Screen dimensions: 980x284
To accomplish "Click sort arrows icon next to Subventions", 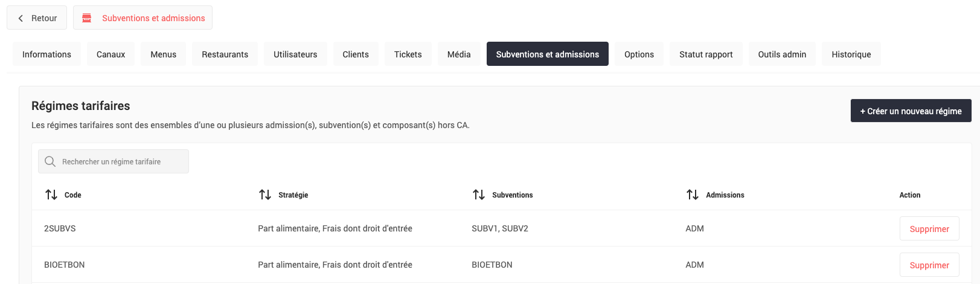I will click(479, 195).
